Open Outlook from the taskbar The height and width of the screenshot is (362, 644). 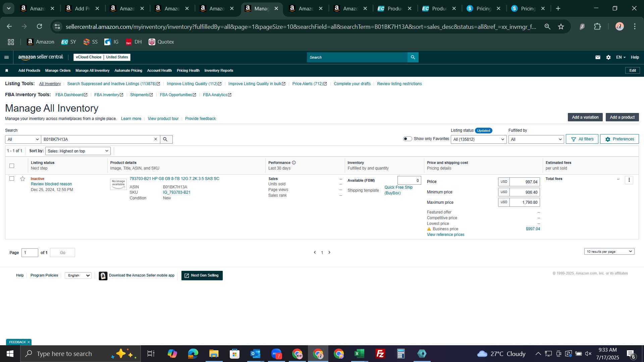pyautogui.click(x=255, y=354)
